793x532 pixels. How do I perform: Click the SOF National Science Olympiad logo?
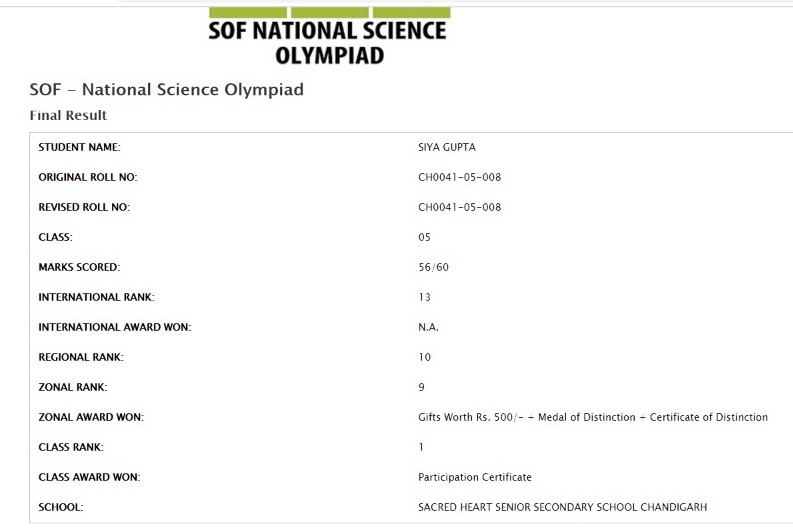[328, 38]
